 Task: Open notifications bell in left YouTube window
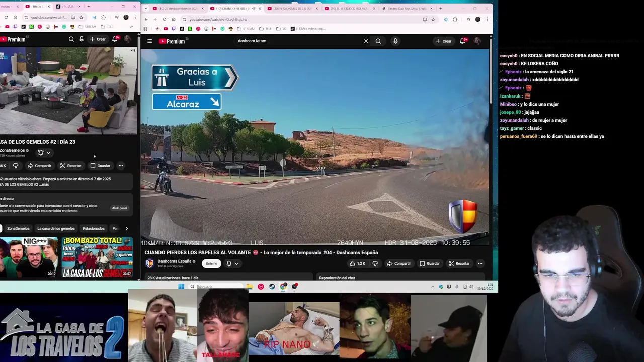point(115,39)
